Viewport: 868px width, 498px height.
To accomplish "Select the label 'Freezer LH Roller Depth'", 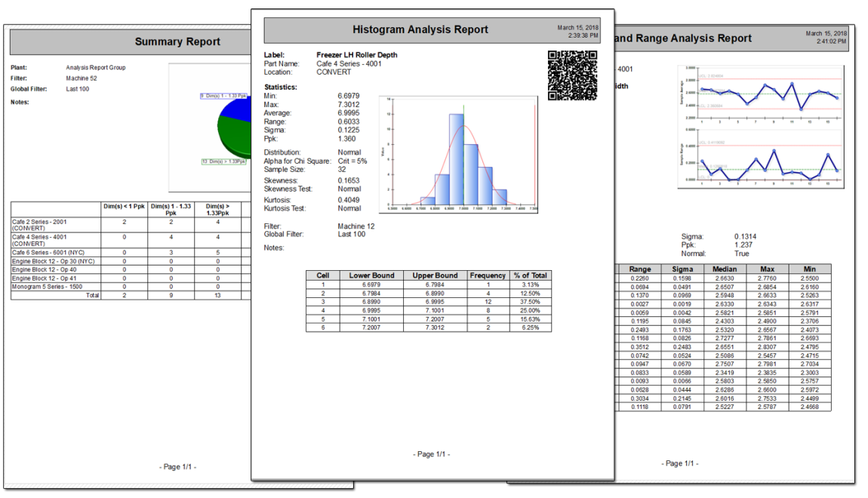I will (x=356, y=55).
